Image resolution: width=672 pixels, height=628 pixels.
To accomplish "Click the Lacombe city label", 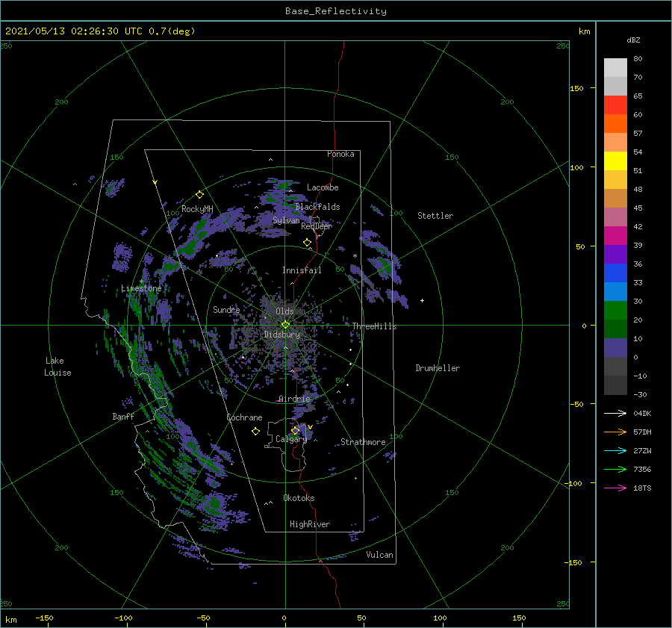I will pos(323,187).
